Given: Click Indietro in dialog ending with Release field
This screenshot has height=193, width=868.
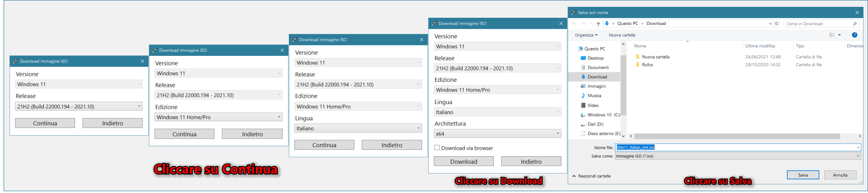Looking at the screenshot, I should click(x=113, y=123).
